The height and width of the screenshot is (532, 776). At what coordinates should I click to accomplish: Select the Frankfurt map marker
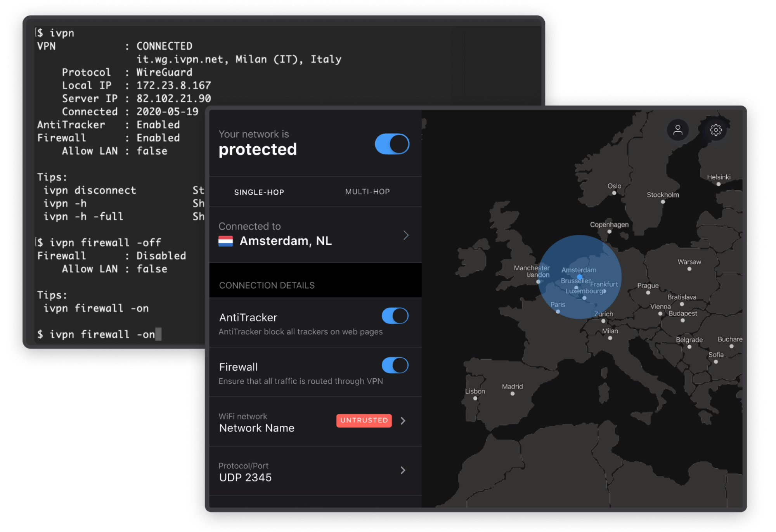[x=605, y=291]
